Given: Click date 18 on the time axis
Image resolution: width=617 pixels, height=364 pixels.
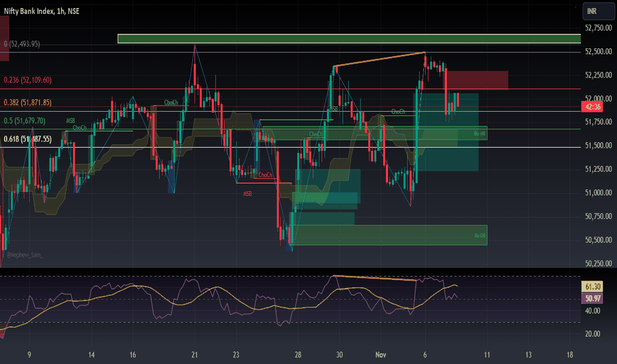Looking at the screenshot, I should point(569,355).
